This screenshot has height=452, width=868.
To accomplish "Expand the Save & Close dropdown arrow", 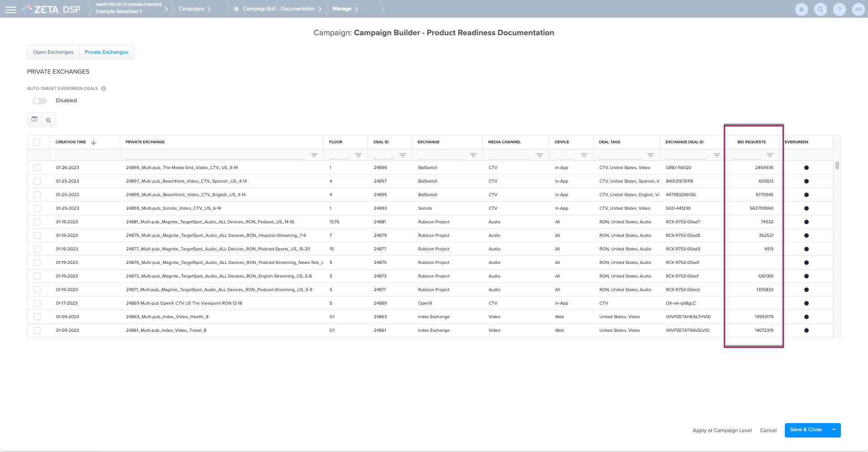I will (834, 430).
